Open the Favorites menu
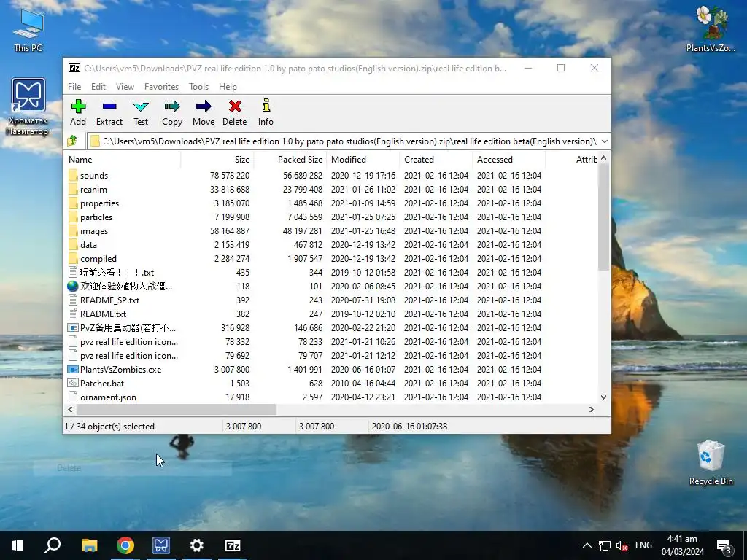The image size is (747, 560). click(161, 87)
